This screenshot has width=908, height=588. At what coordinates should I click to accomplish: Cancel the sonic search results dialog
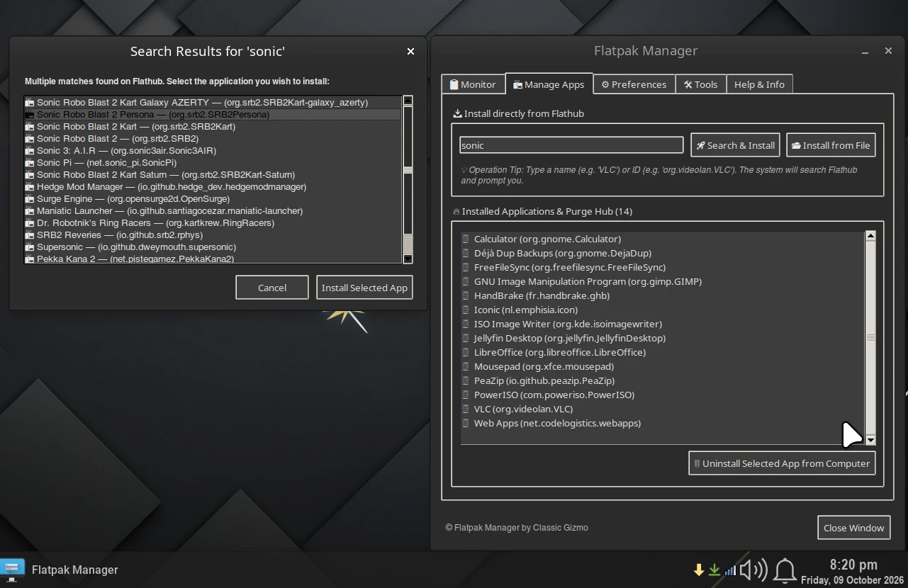(x=272, y=288)
